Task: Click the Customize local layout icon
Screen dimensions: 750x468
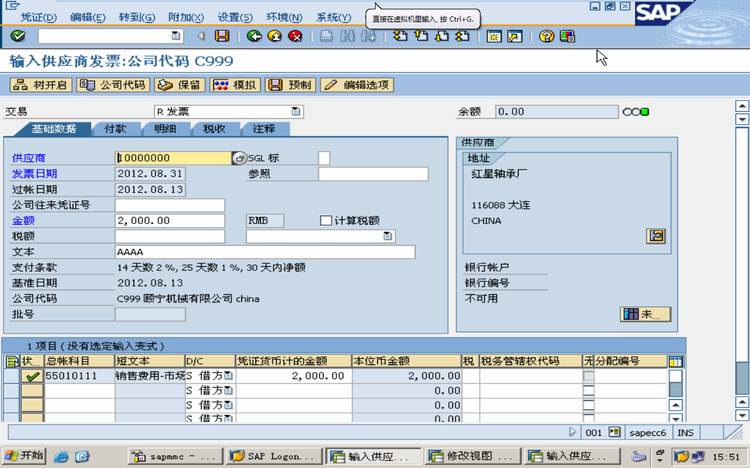Action: (567, 36)
